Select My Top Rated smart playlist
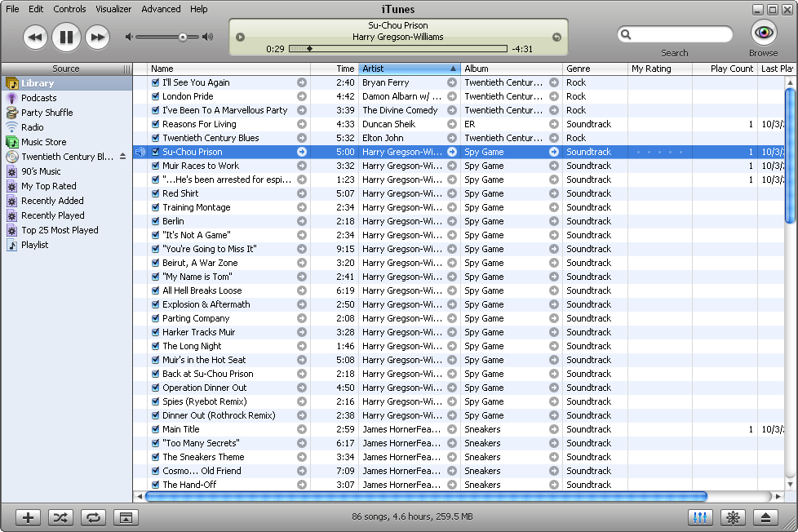The image size is (798, 532). click(49, 186)
